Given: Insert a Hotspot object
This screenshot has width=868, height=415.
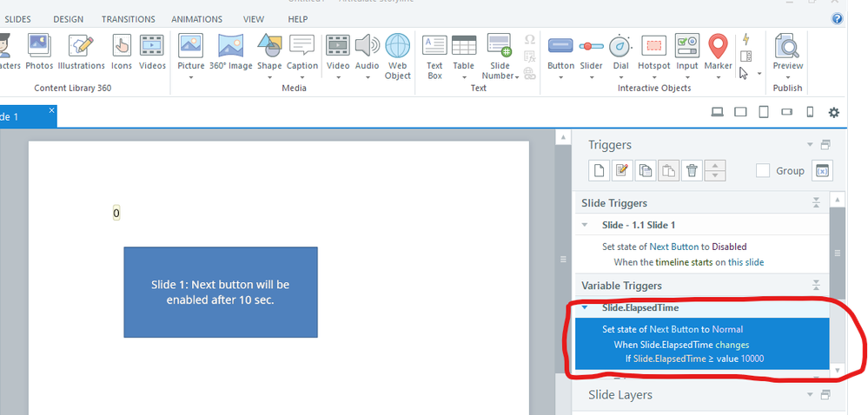Looking at the screenshot, I should point(653,52).
